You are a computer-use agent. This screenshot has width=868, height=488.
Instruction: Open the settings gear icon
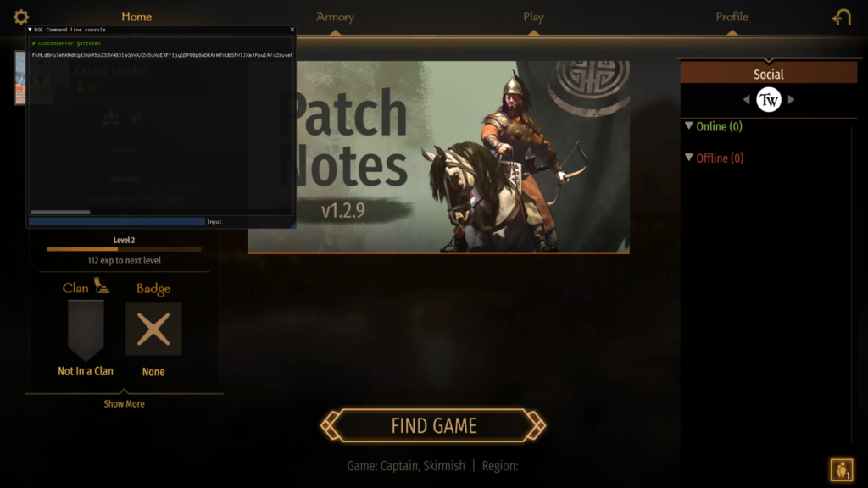(x=21, y=17)
